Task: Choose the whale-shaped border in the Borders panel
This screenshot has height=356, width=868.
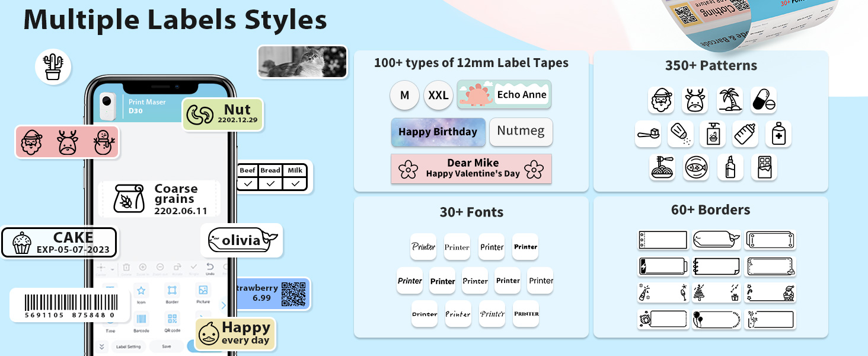Action: (716, 240)
